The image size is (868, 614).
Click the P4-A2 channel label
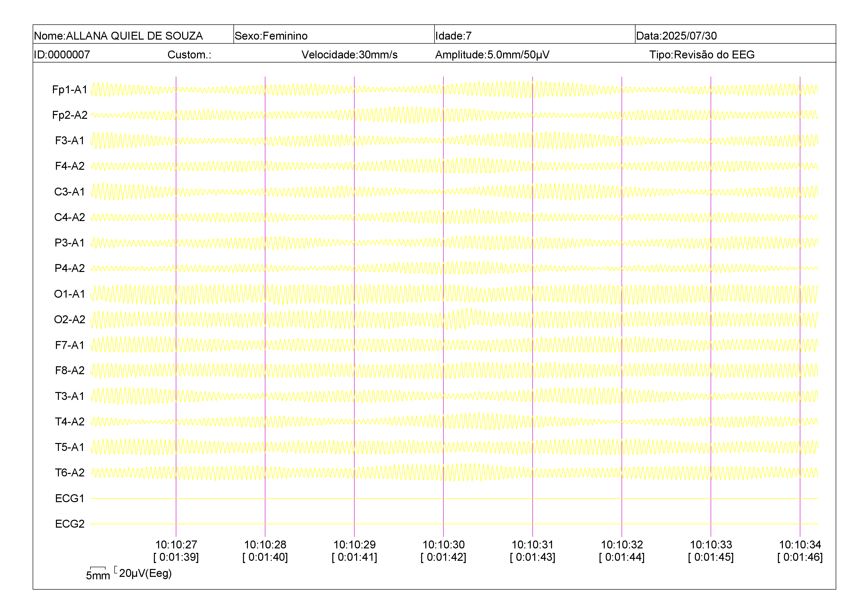(x=70, y=269)
